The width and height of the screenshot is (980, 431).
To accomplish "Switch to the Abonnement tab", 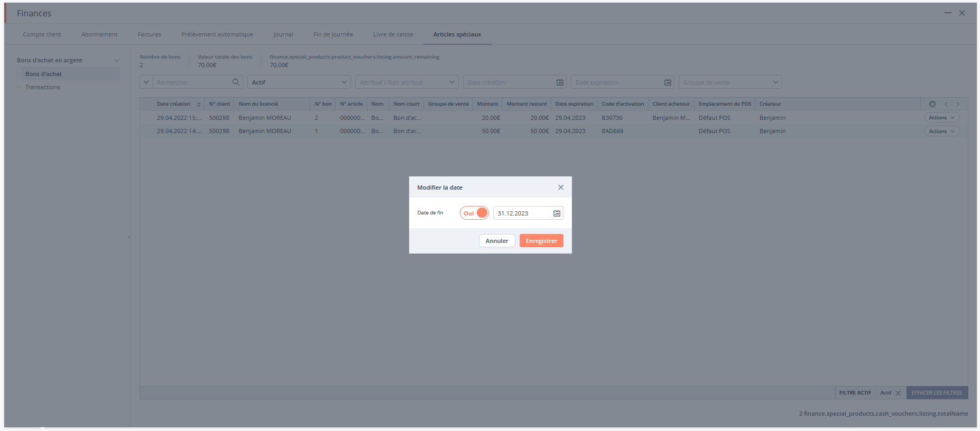I will click(x=99, y=34).
